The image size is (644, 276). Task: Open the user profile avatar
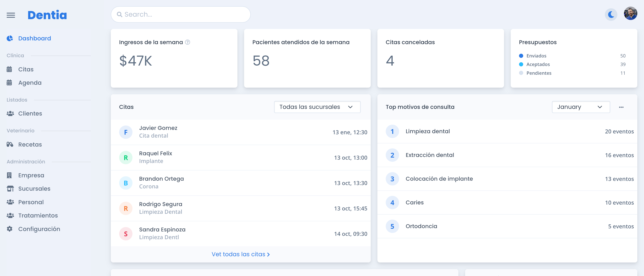pos(630,14)
